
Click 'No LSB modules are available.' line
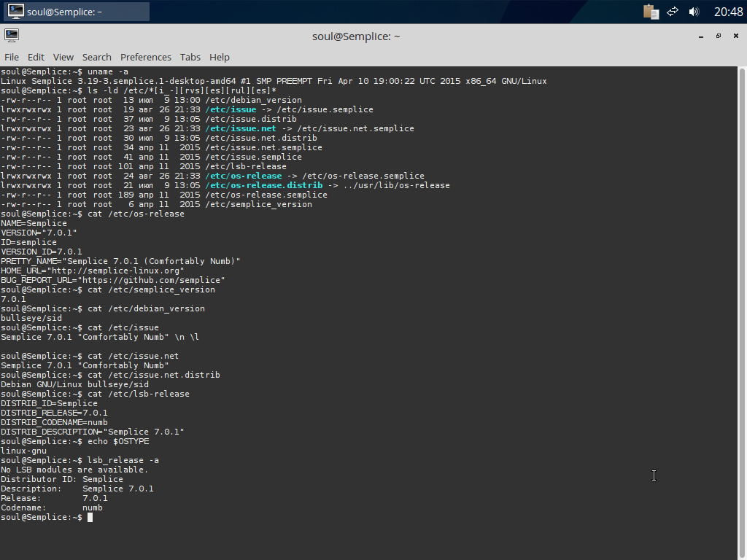[x=75, y=470]
